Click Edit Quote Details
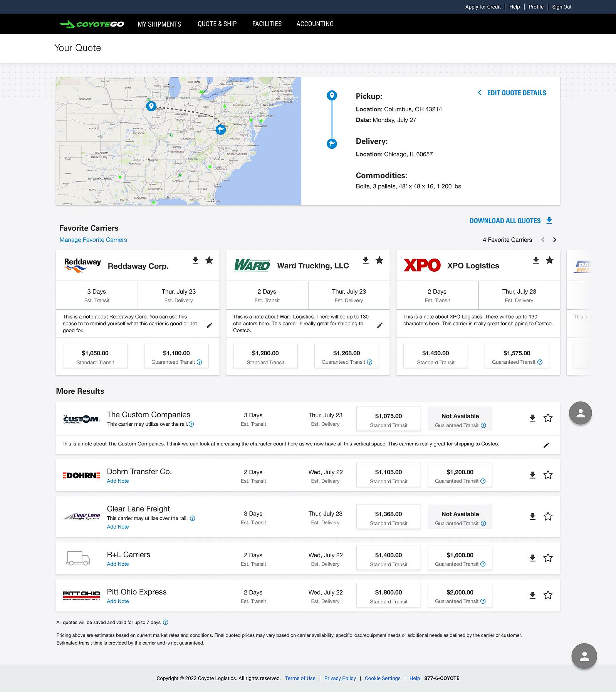 tap(512, 93)
